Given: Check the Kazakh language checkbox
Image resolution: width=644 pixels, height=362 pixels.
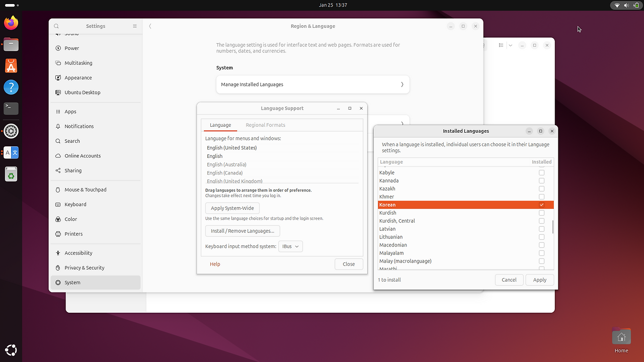Looking at the screenshot, I should click(x=541, y=189).
